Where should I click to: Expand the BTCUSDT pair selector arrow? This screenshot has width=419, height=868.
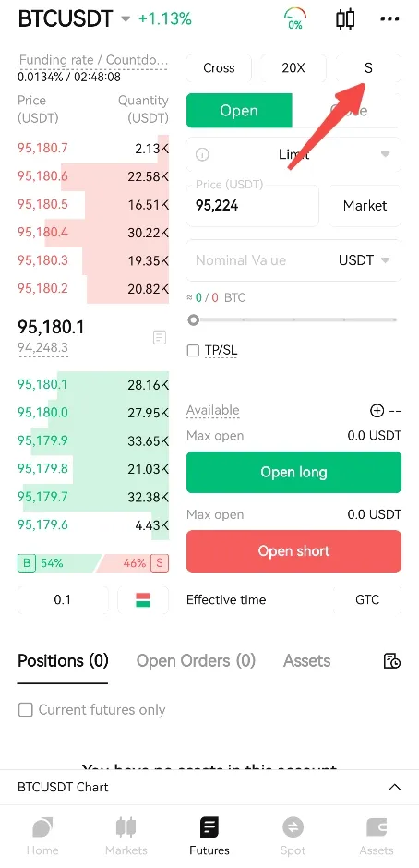[x=126, y=19]
